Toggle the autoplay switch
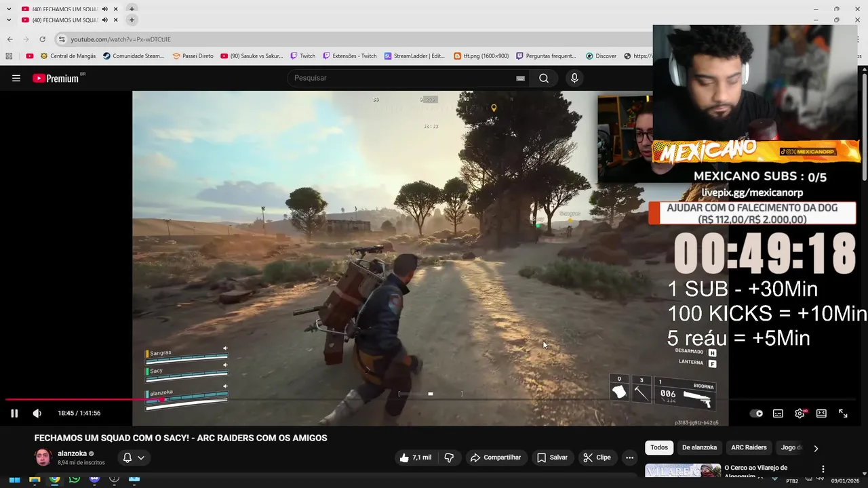The width and height of the screenshot is (868, 488). (x=756, y=413)
